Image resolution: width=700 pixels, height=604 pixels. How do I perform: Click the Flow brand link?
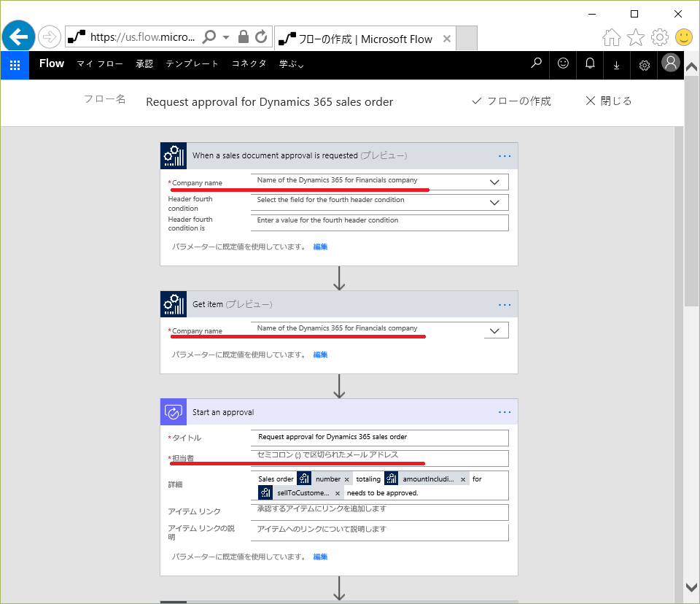point(52,63)
